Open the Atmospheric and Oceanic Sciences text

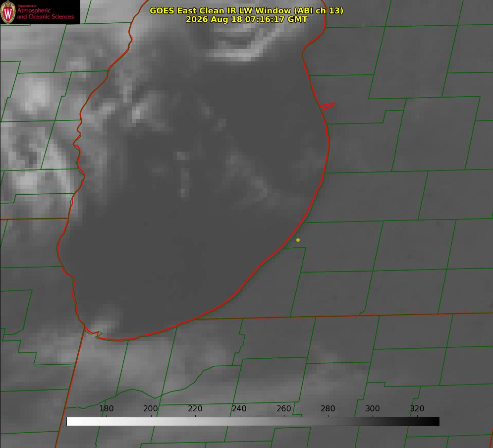coord(45,13)
